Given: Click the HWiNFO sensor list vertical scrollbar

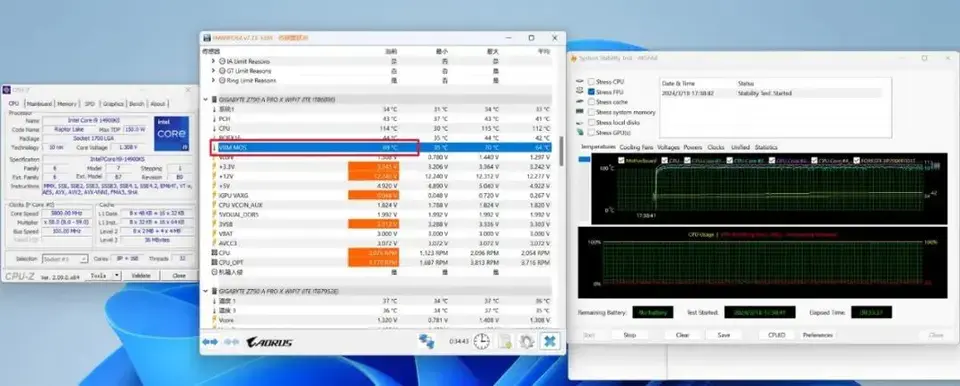Looking at the screenshot, I should (x=561, y=150).
